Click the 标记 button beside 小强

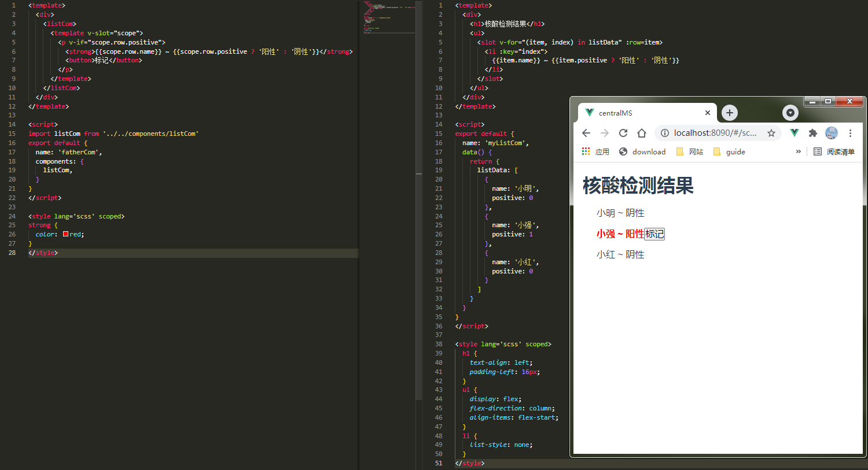coord(654,234)
